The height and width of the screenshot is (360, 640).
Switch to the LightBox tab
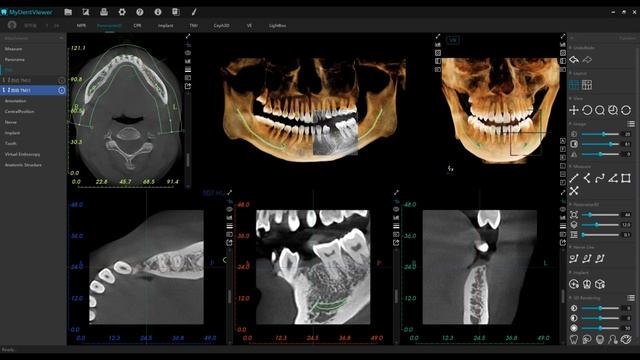tap(278, 26)
